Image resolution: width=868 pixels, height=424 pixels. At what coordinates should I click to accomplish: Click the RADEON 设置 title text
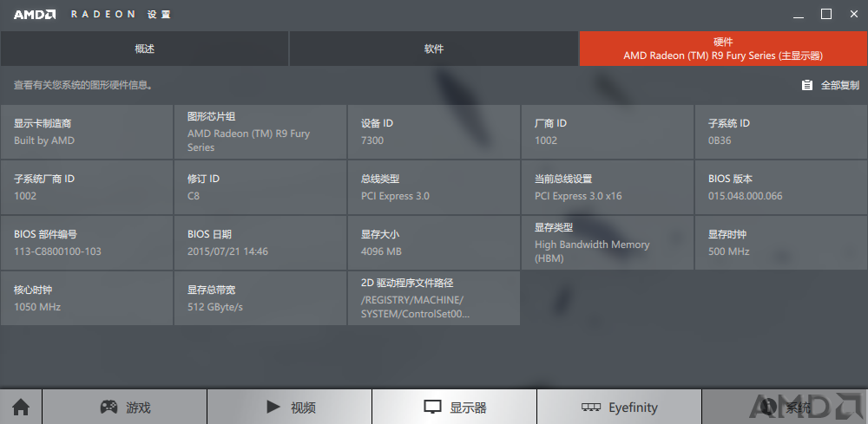coord(121,15)
